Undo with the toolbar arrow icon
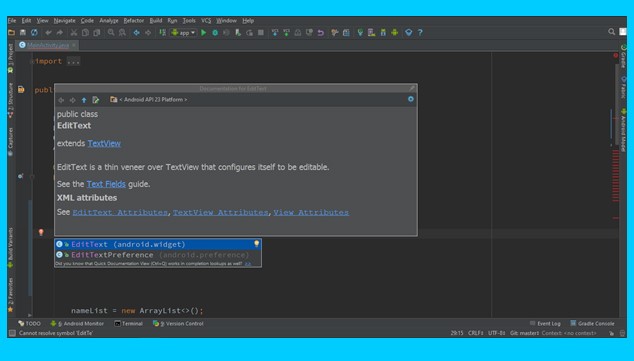This screenshot has width=634, height=361. click(49, 32)
